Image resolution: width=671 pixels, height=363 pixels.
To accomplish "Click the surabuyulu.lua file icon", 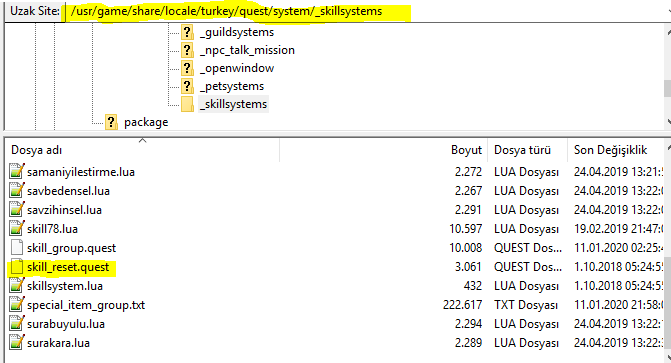I will click(x=16, y=323).
